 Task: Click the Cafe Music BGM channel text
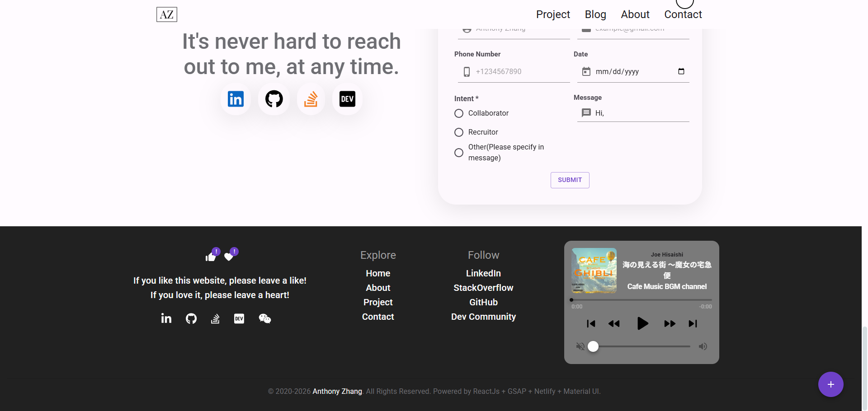(667, 286)
